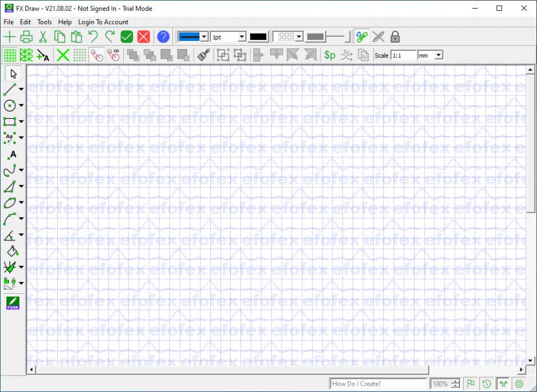Click the group objects icon
Screen dimensions: 537x392
pyautogui.click(x=223, y=55)
